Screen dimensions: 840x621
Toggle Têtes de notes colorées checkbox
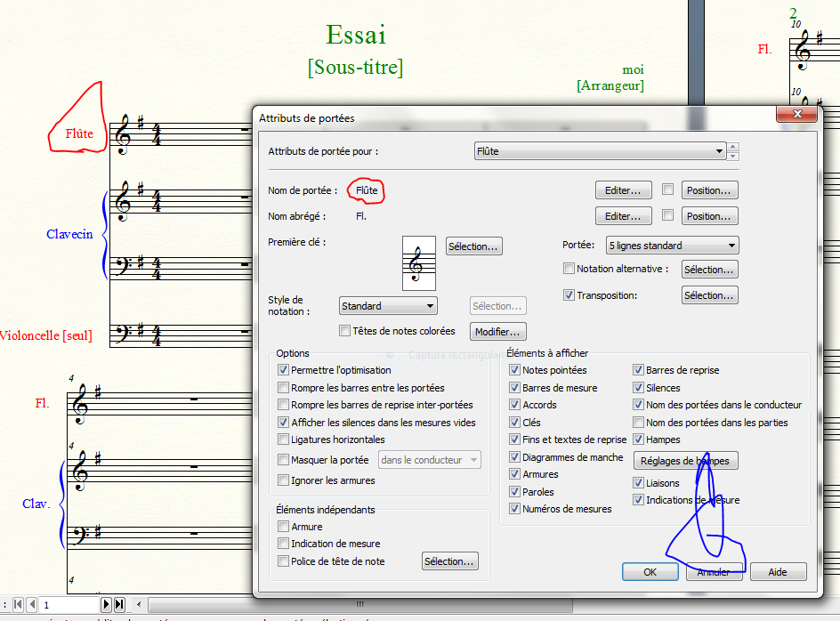pos(345,331)
